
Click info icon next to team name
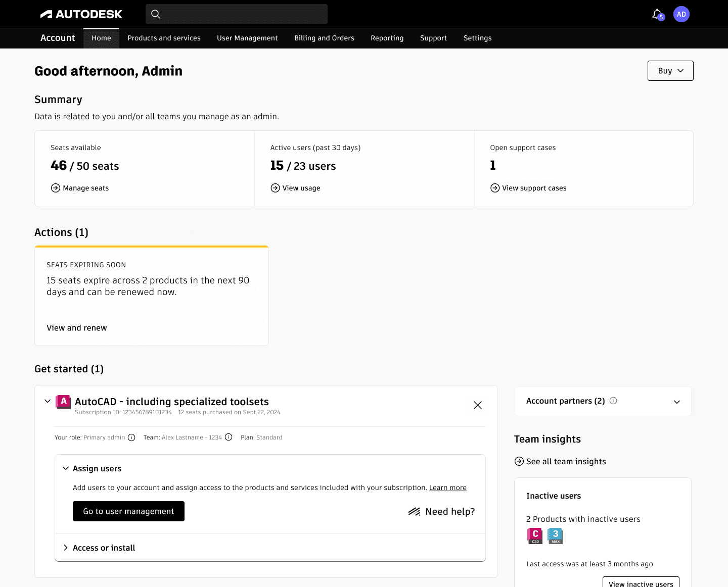(x=229, y=437)
